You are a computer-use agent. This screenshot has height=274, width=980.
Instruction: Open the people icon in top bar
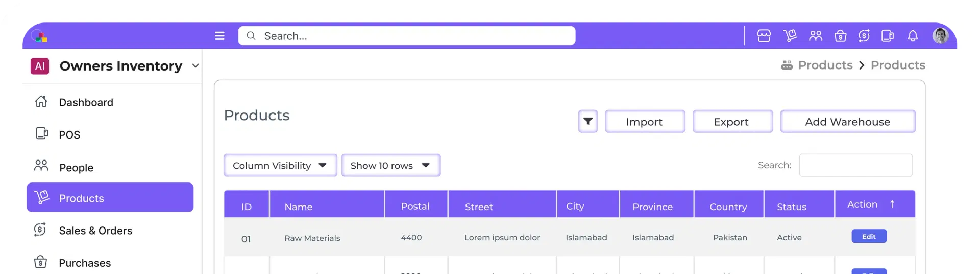tap(816, 36)
